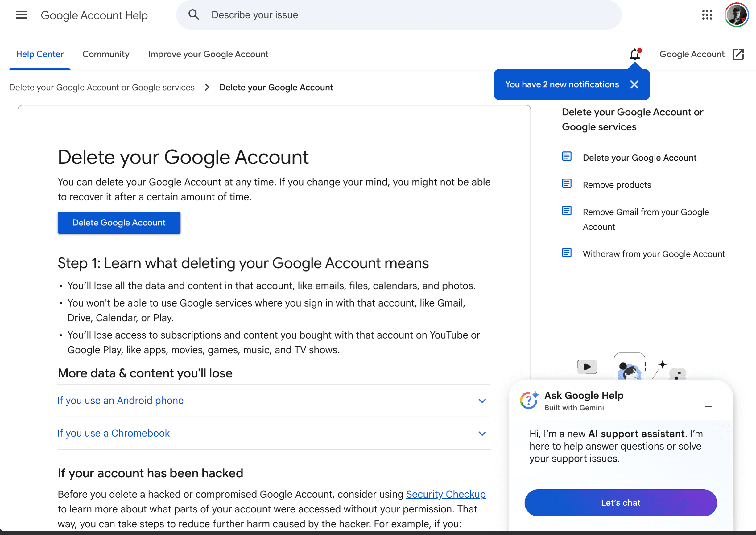This screenshot has height=535, width=756.
Task: Dismiss the new notifications tooltip
Action: point(634,85)
